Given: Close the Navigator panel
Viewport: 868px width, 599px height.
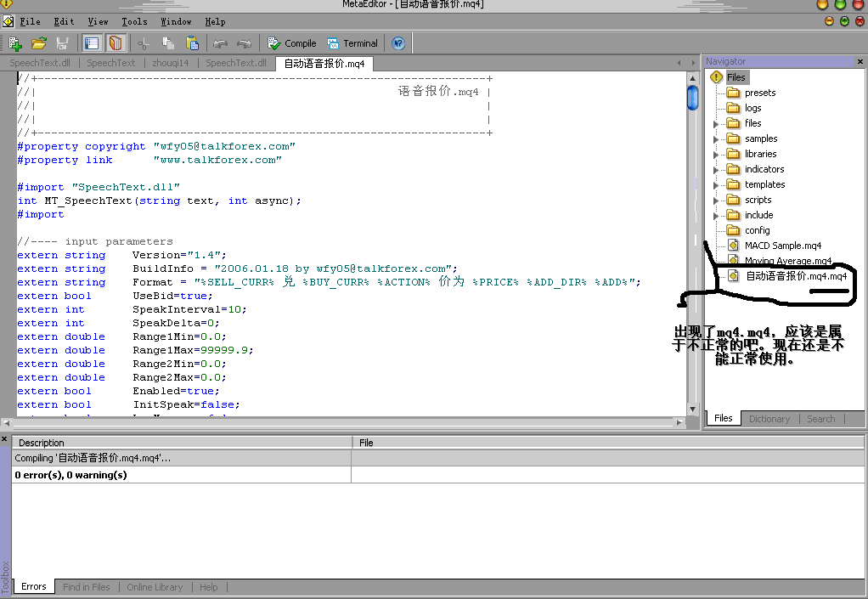Looking at the screenshot, I should 860,61.
